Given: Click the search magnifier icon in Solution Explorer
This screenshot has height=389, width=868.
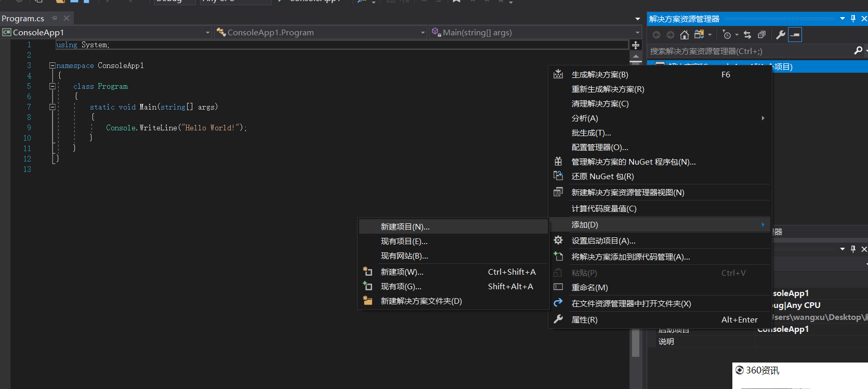Looking at the screenshot, I should click(858, 51).
